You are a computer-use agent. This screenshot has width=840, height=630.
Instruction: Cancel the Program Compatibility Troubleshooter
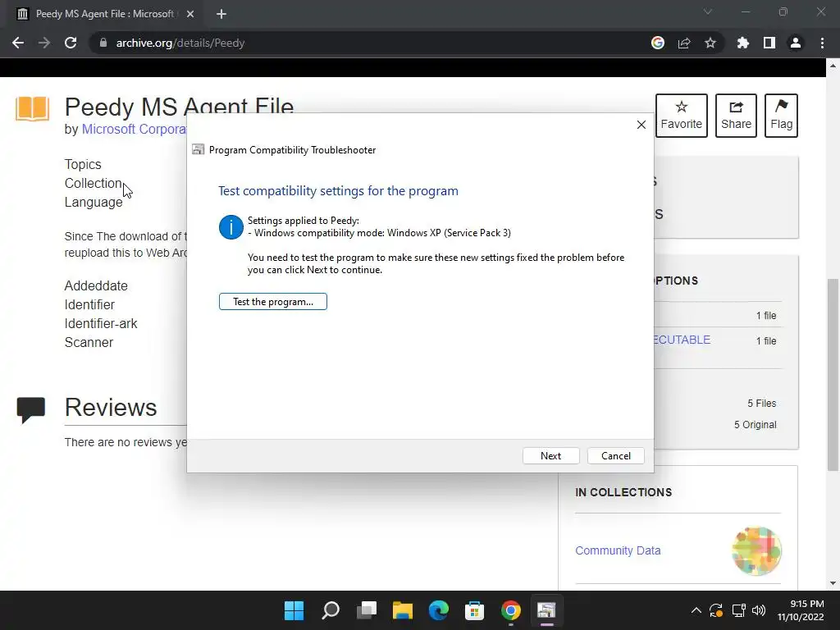(x=615, y=456)
